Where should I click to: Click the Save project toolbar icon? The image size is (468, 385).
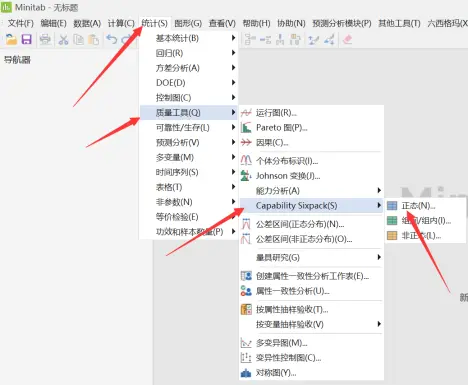(27, 39)
